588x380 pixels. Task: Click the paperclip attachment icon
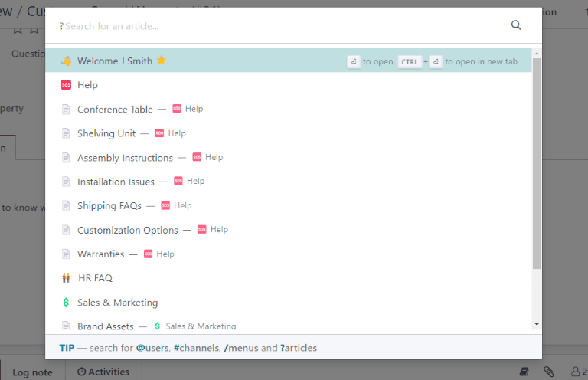[549, 372]
